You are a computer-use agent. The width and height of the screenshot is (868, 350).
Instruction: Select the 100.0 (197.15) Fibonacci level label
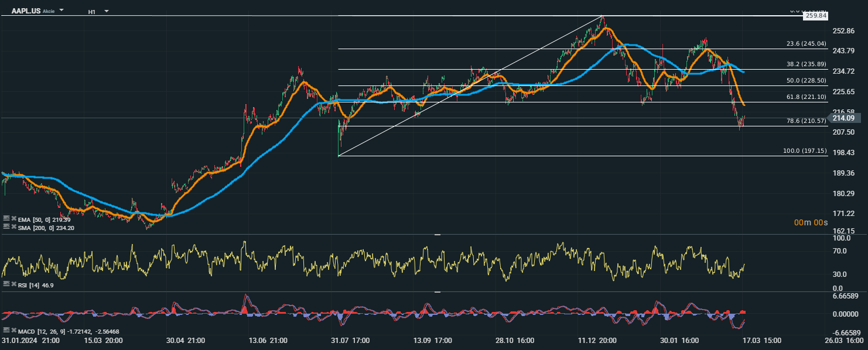coord(804,150)
